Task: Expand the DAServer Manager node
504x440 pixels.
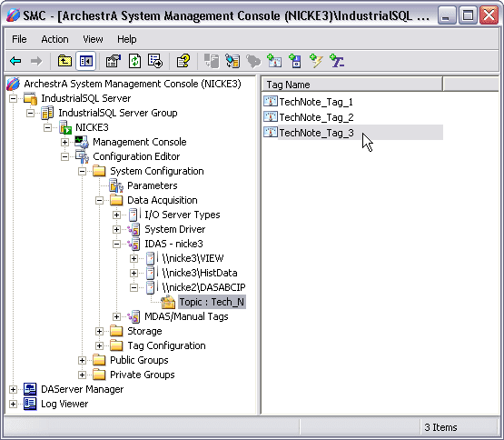Action: pos(14,389)
